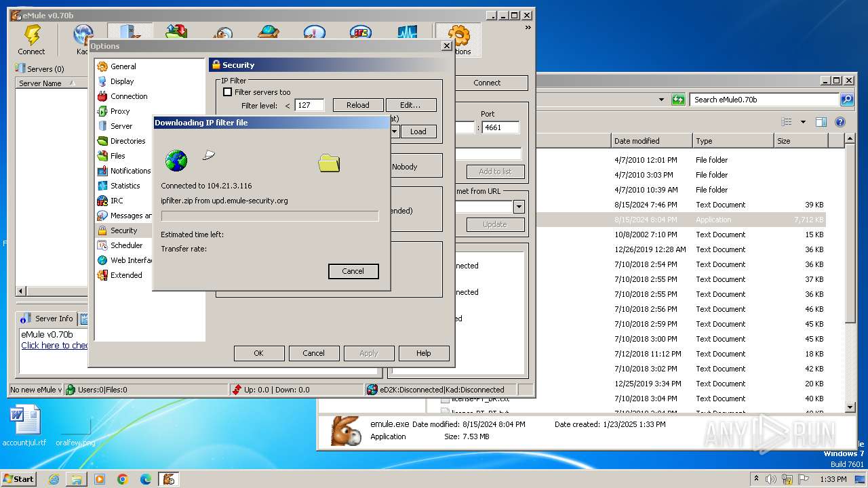Click Cancel in the Options dialog
The image size is (868, 488).
(313, 353)
